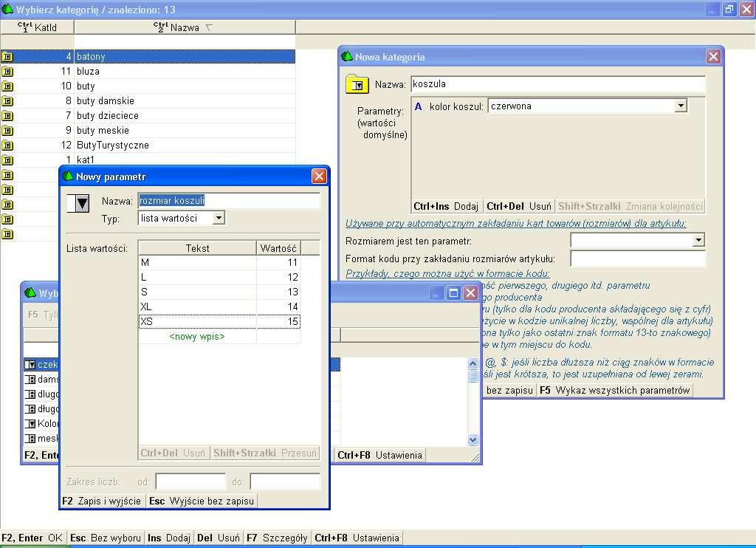Click the Format kodu input field

coord(637,259)
